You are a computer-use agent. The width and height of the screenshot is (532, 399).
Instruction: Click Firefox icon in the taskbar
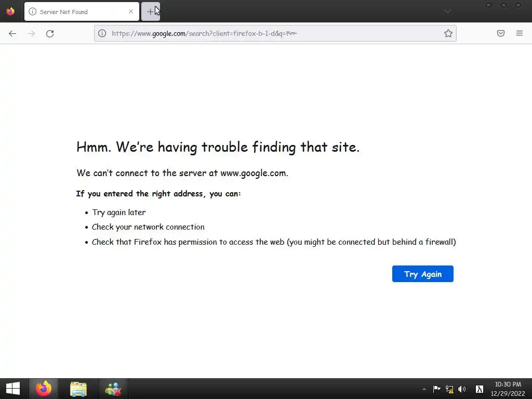44,389
